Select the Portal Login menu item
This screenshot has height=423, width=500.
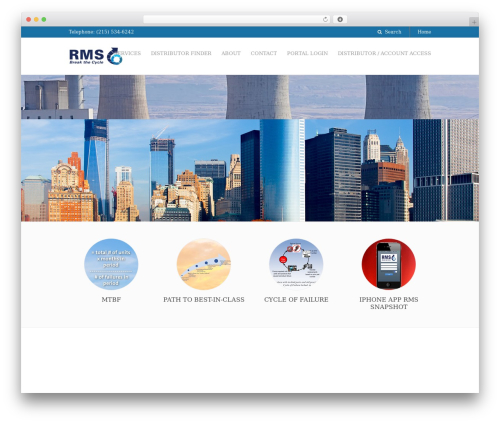click(x=307, y=53)
